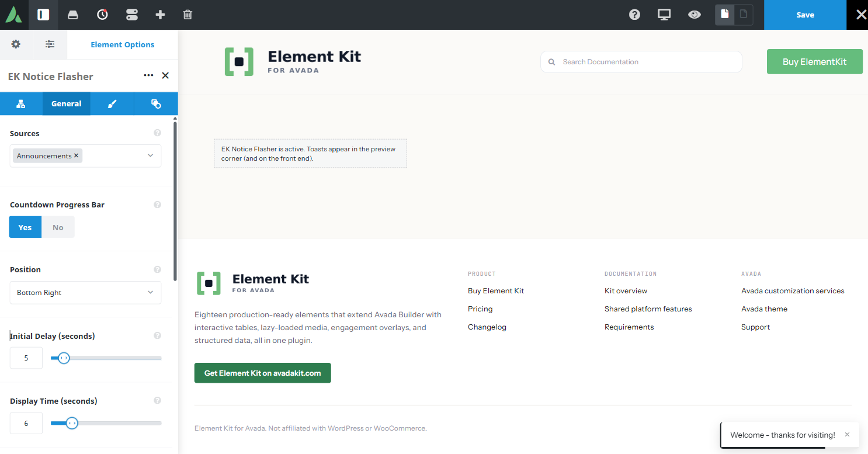Viewport: 868px width, 454px height.
Task: Toggle the preview eye icon
Action: pos(694,15)
